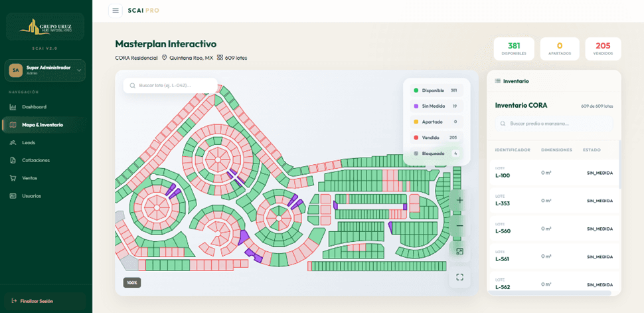Select Mapa & Inventario in navigation
This screenshot has width=644, height=313.
tap(42, 125)
